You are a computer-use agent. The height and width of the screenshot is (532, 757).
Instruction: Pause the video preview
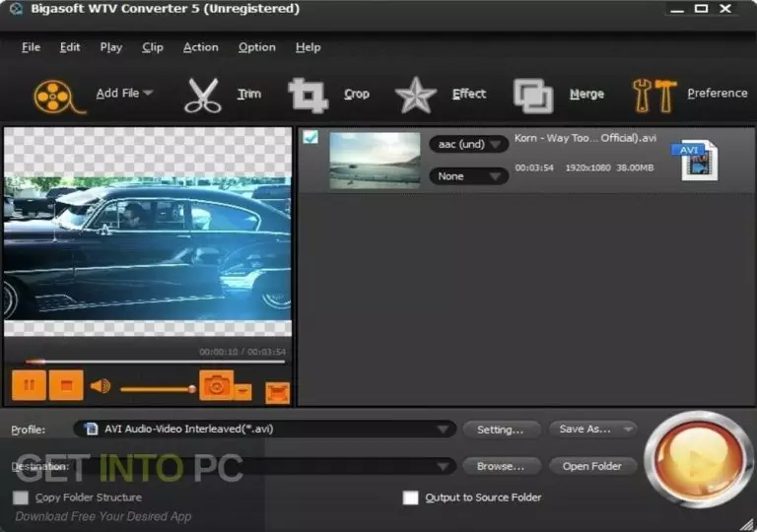click(29, 385)
